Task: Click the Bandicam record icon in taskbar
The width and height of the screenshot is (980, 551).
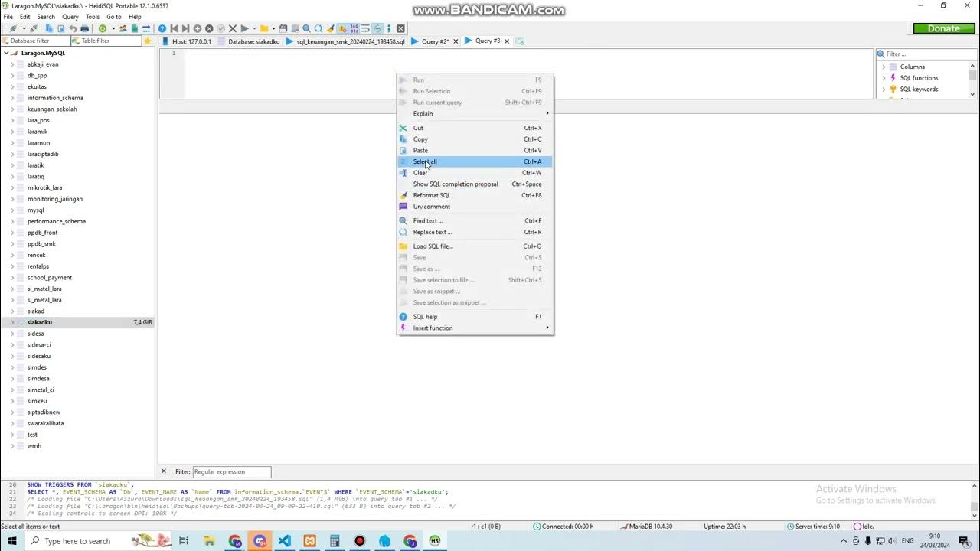Action: (x=360, y=541)
